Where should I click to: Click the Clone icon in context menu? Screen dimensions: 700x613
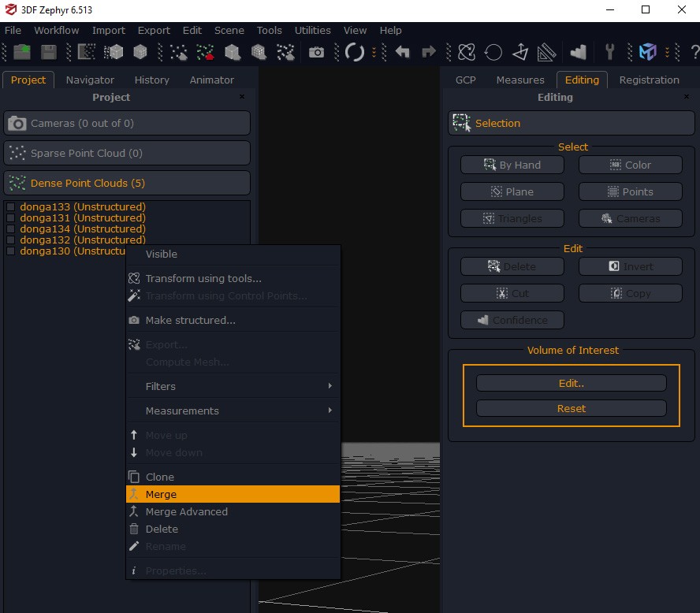[x=134, y=477]
